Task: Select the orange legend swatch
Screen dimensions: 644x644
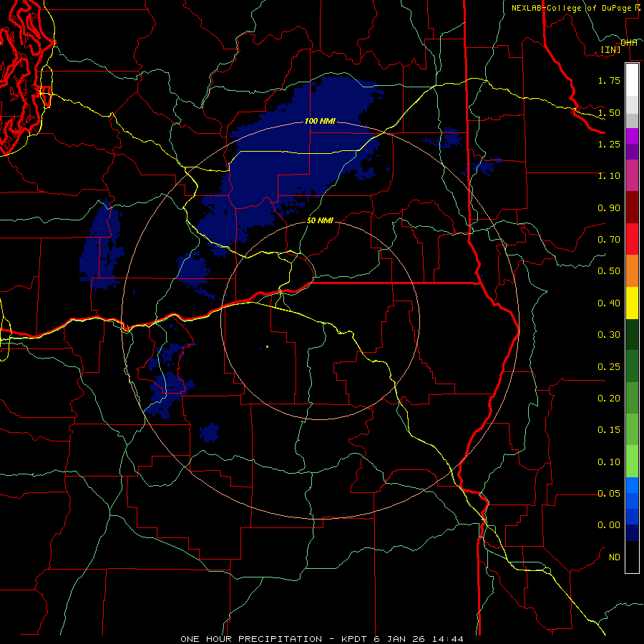Action: point(633,271)
